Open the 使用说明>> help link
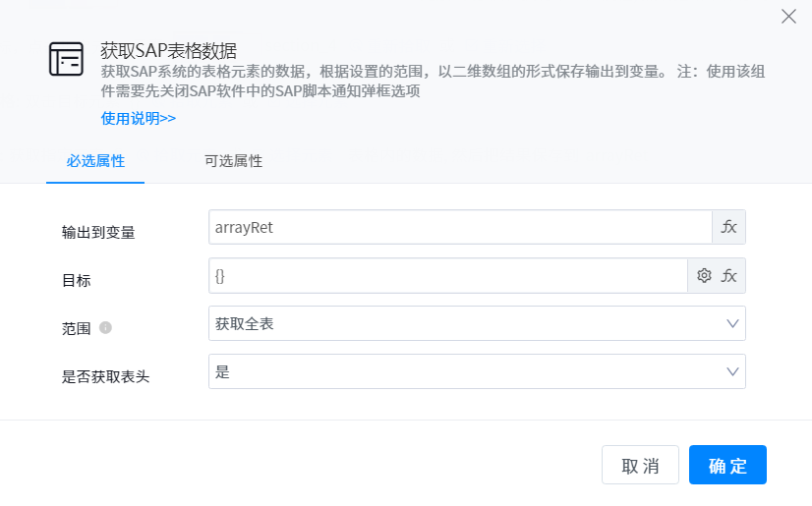The height and width of the screenshot is (506, 812). (138, 118)
